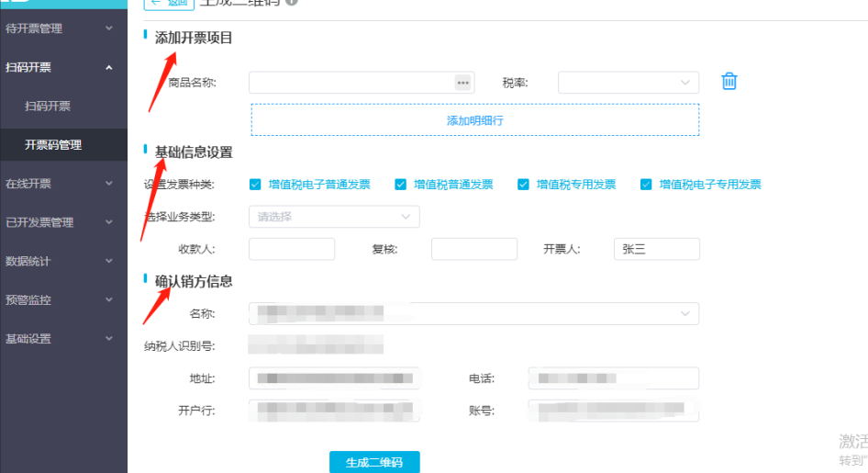Screen dimensions: 868x473
Task: Click the 添加明细行 button
Action: (x=475, y=120)
